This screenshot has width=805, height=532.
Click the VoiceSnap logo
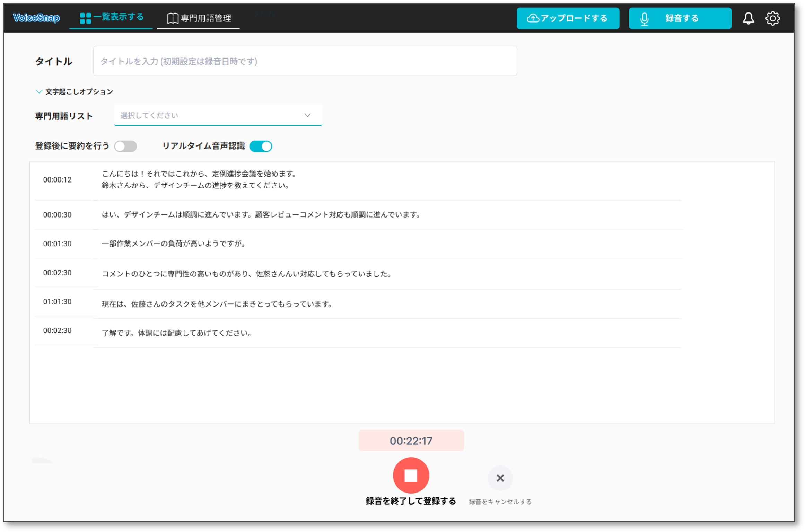pyautogui.click(x=36, y=18)
